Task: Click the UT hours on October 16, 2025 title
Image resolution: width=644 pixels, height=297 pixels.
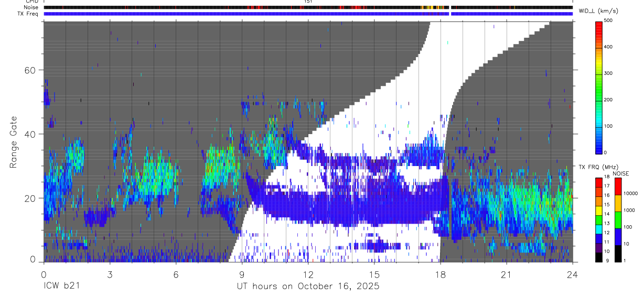Action: click(x=308, y=286)
